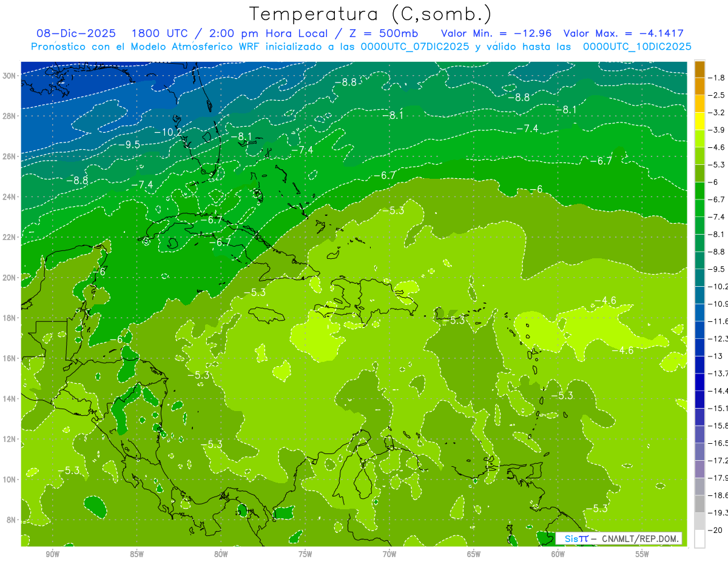Viewport: 728px width, 562px height.
Task: Select the '08-Dic-2025' date text
Action: (x=76, y=33)
